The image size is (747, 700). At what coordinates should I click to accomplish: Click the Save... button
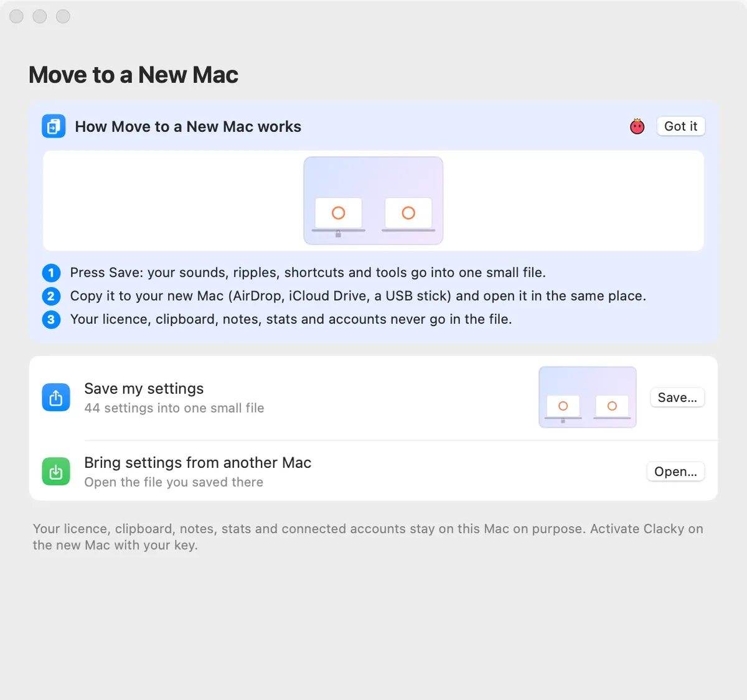[x=677, y=398]
